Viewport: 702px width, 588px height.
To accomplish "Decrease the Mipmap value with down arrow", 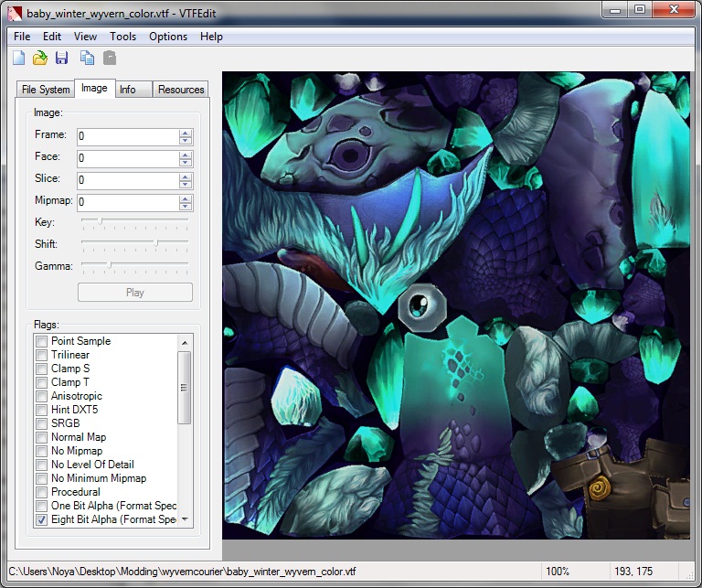I will (x=186, y=206).
